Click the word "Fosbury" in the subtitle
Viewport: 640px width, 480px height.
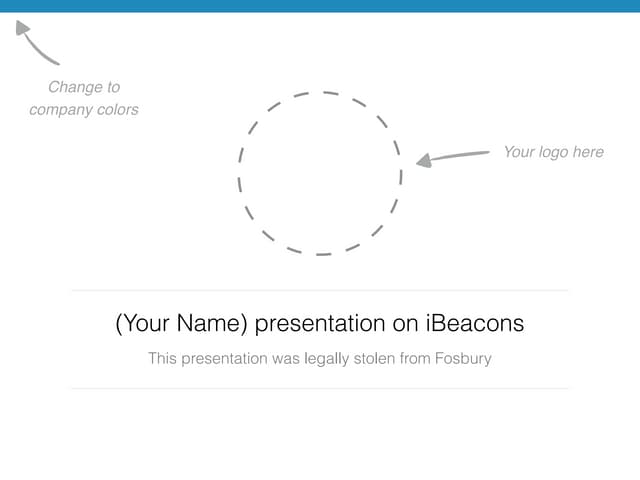pos(463,357)
